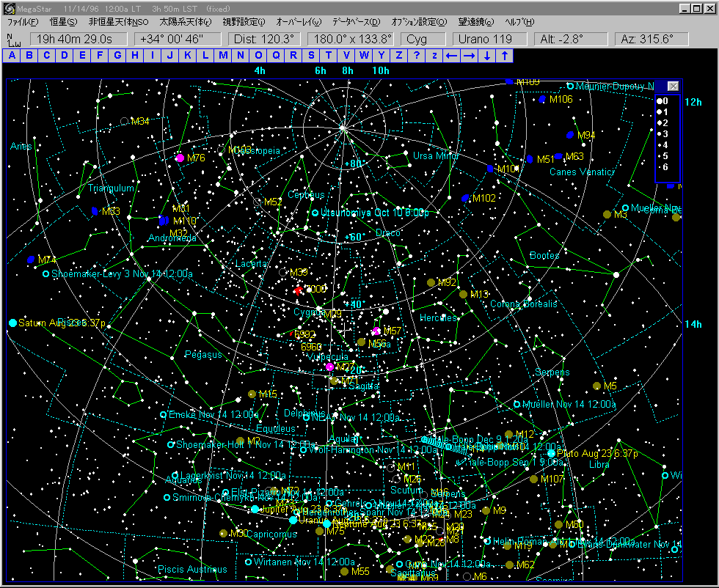The image size is (719, 588).
Task: Click toolbar button M
Action: point(223,56)
